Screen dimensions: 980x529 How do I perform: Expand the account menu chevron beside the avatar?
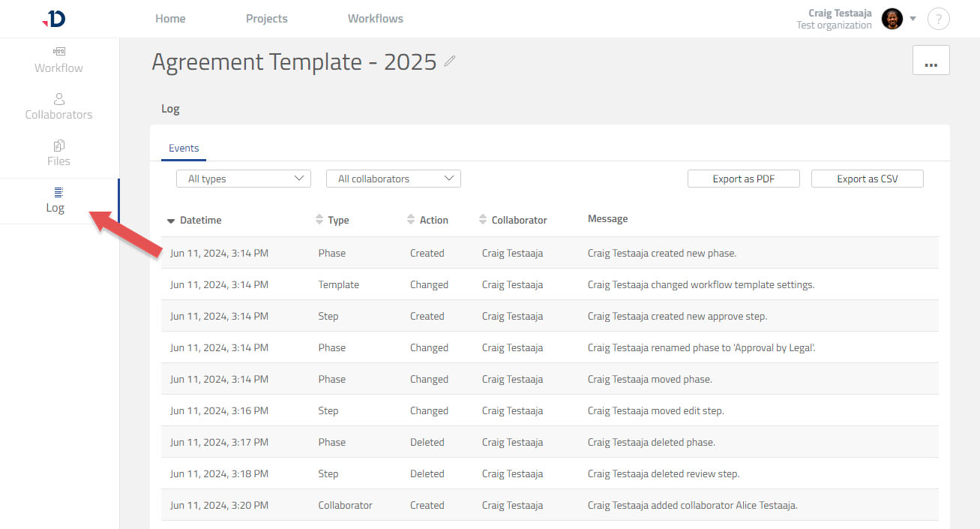[x=913, y=19]
